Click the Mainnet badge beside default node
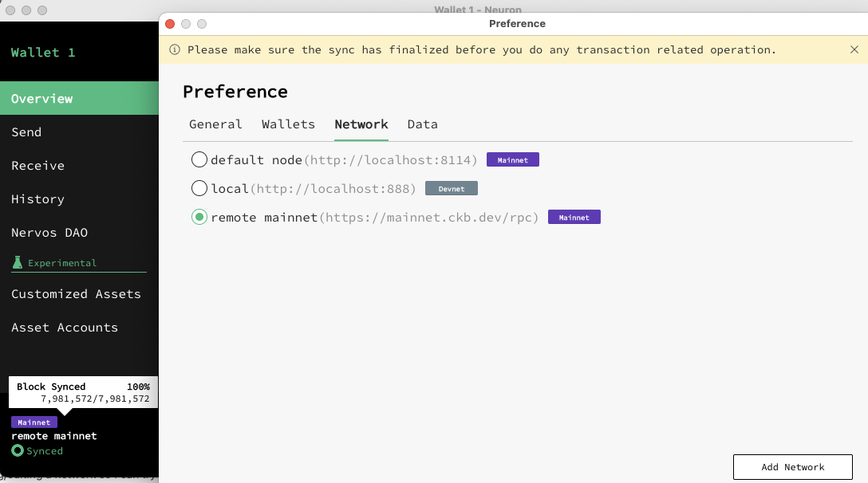The height and width of the screenshot is (483, 868). [x=512, y=159]
